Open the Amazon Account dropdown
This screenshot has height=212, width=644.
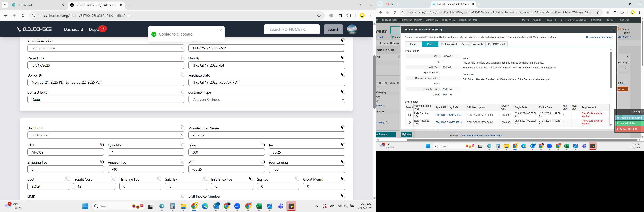click(106, 48)
